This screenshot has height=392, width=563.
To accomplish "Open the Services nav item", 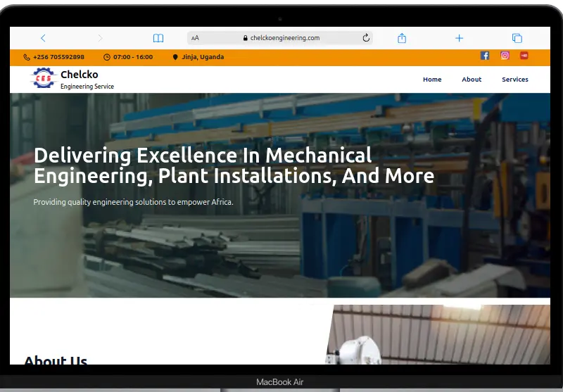I will click(514, 80).
